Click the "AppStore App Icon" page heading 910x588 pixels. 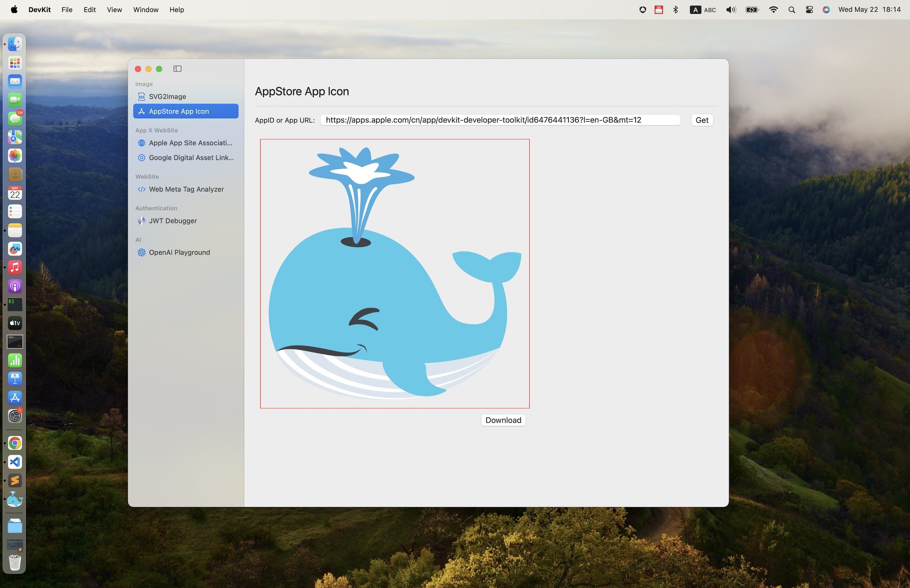(x=302, y=91)
